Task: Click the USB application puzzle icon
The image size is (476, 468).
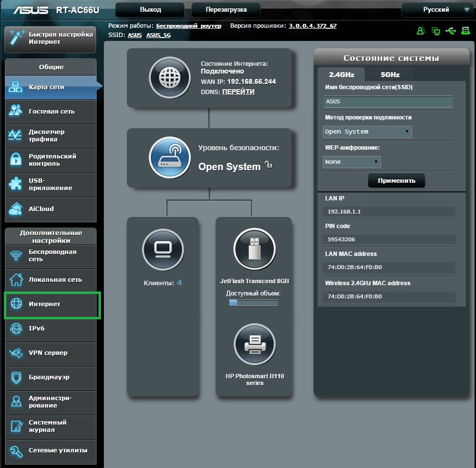Action: tap(16, 184)
